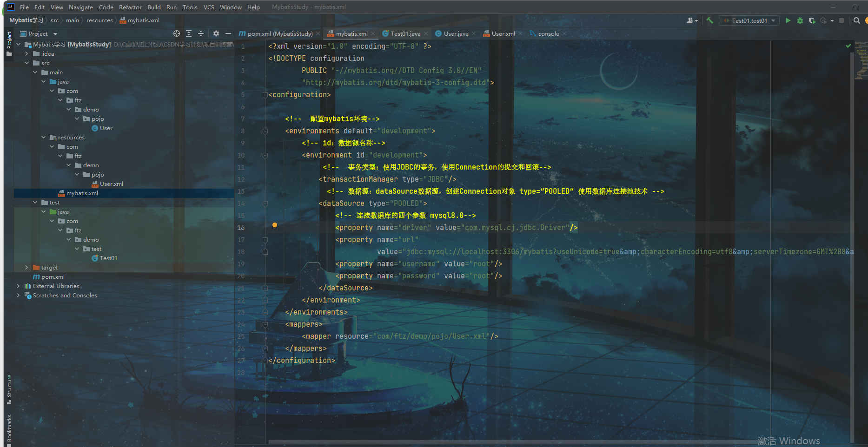This screenshot has width=868, height=447.
Task: Click the JDBC driver class value text
Action: (x=515, y=228)
